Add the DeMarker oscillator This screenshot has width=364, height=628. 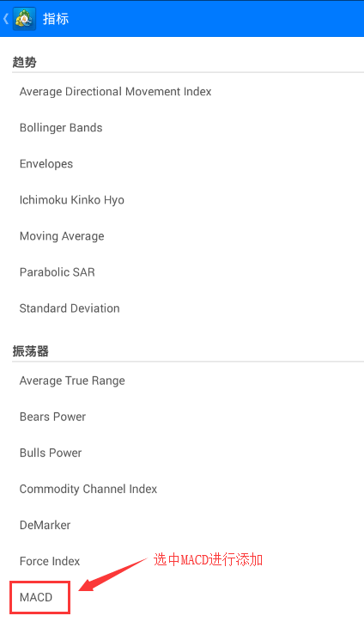tap(182, 525)
